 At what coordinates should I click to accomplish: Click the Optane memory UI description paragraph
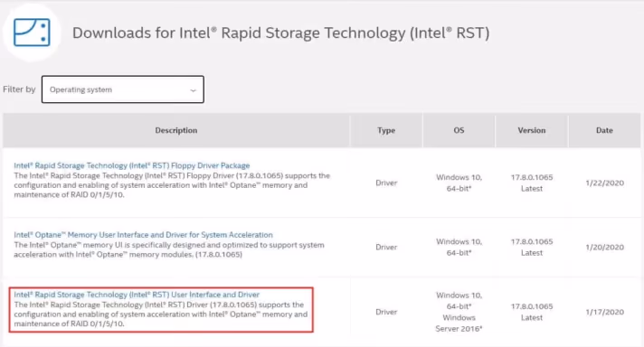(169, 249)
